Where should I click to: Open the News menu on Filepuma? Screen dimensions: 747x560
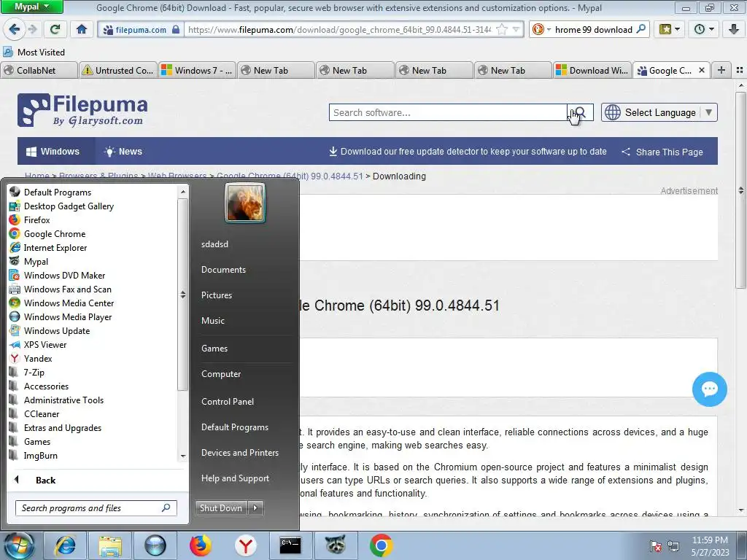(123, 152)
